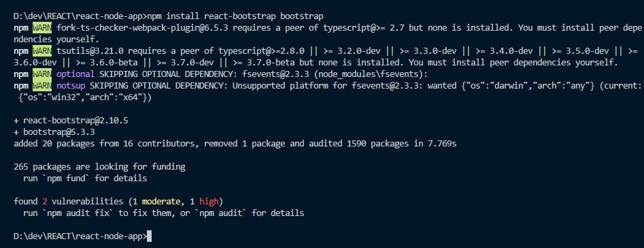Click the text '{"os":"win32","arch":"x64"})'

(x=85, y=98)
